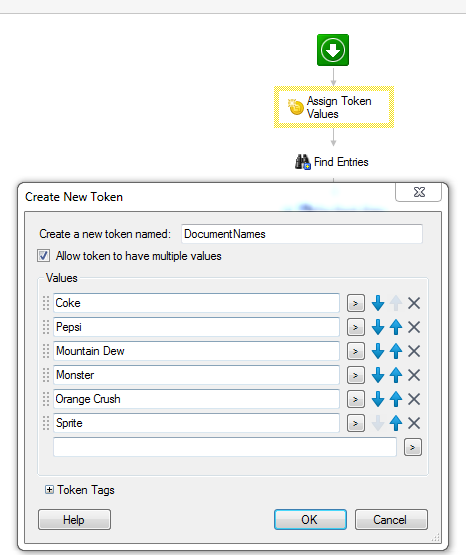Select the Find Entries binoculars activity
The image size is (466, 555).
point(332,162)
